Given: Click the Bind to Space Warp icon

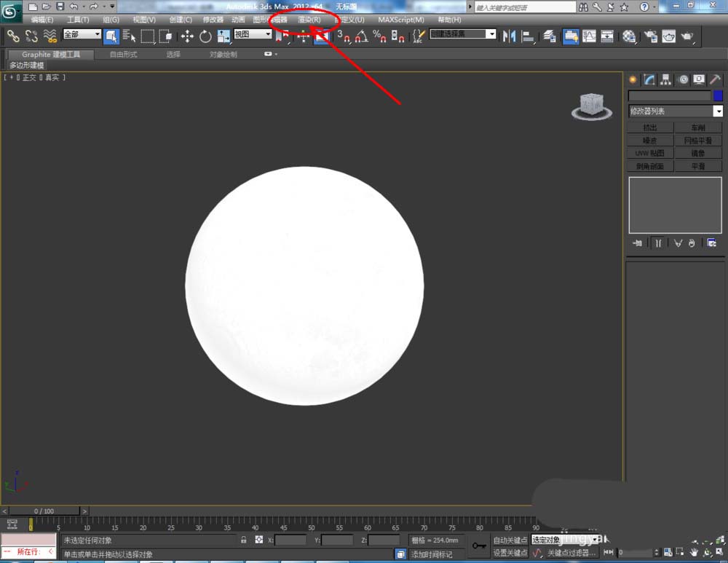Looking at the screenshot, I should coord(50,36).
